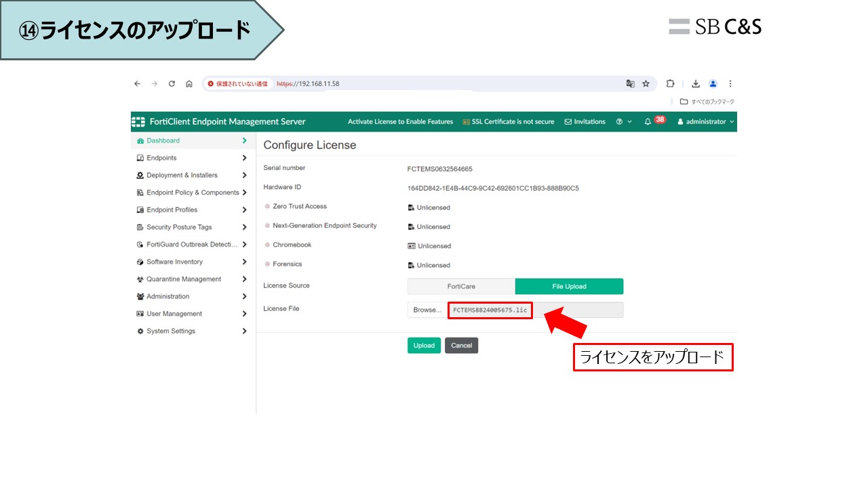Click the Deployment & Installers icon
Viewport: 868px width, 488px height.
tap(140, 176)
